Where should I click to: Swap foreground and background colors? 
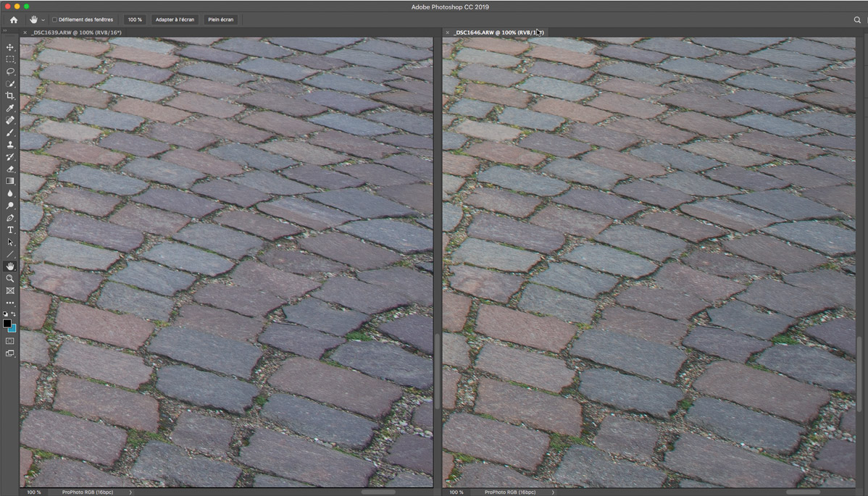pos(14,314)
